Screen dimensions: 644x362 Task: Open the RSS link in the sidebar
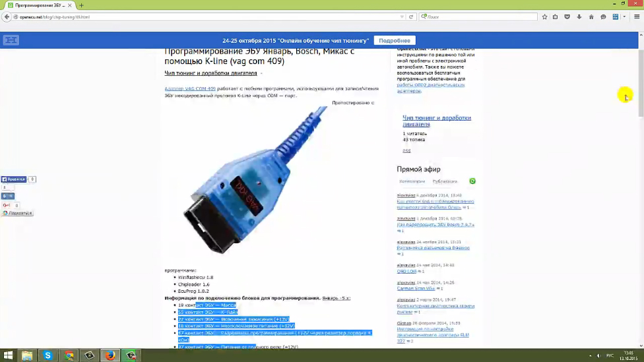406,150
